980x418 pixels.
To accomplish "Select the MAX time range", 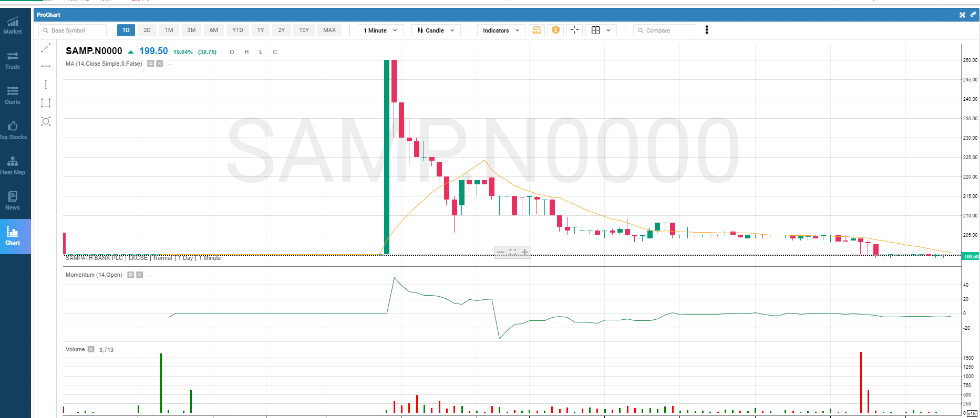I will click(x=329, y=30).
